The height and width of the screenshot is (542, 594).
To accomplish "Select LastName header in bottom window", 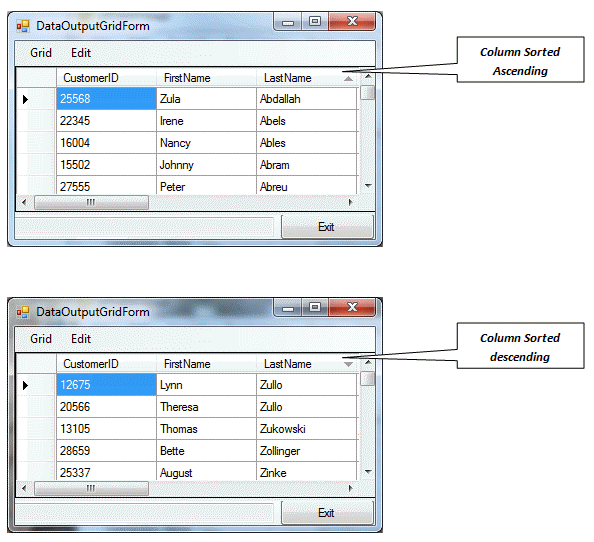I will click(307, 364).
